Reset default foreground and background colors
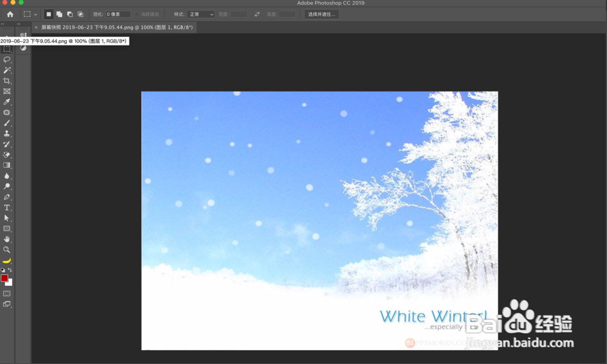Image resolution: width=607 pixels, height=364 pixels. coord(2,270)
